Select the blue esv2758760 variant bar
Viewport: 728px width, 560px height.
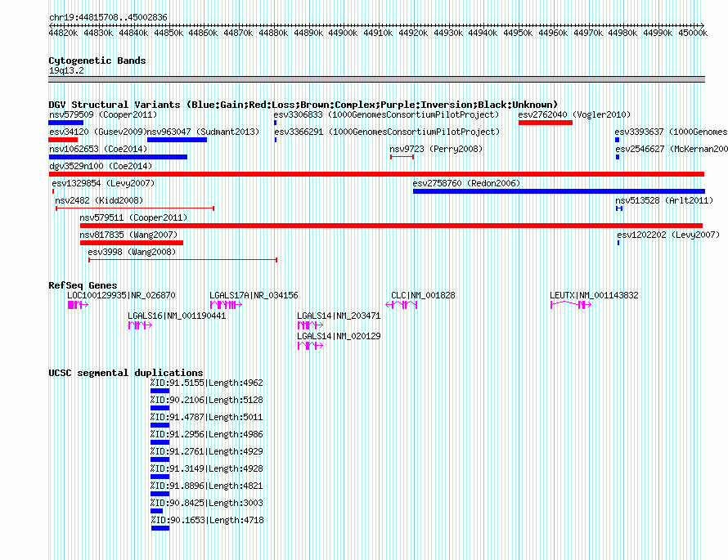coord(559,191)
